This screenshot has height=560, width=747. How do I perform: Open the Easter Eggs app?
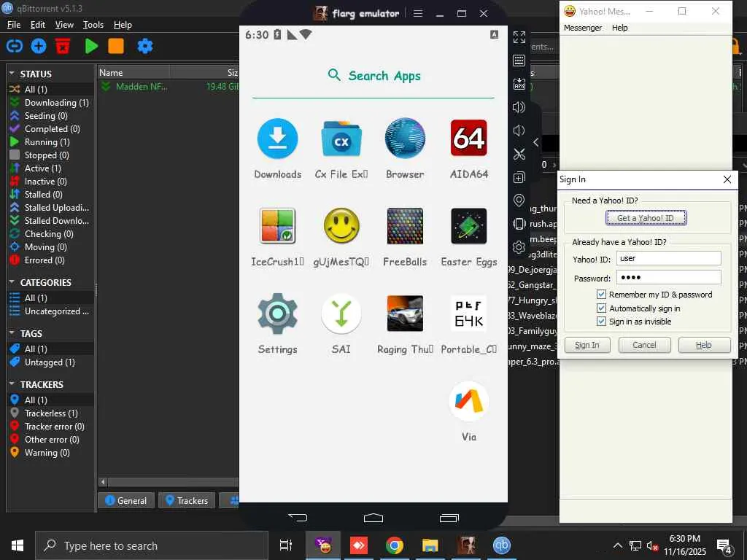[469, 226]
